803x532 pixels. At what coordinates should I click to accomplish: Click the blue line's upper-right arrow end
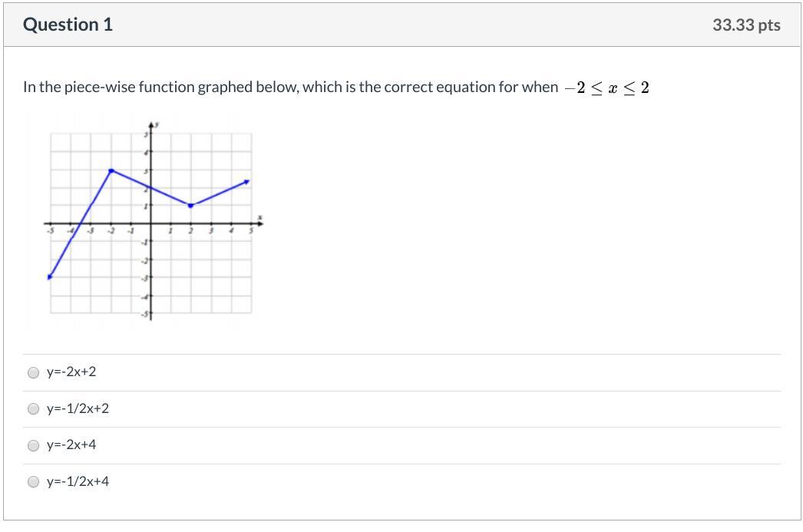[247, 182]
